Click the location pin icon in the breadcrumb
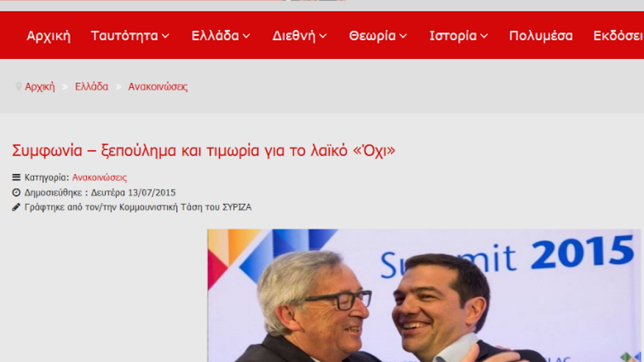Screen dimensions: 644x362 pyautogui.click(x=19, y=86)
